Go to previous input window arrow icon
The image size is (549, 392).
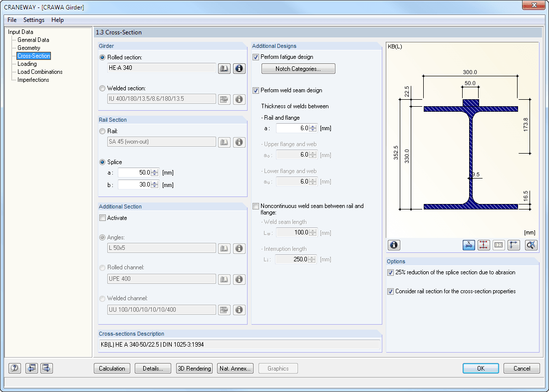(31, 368)
